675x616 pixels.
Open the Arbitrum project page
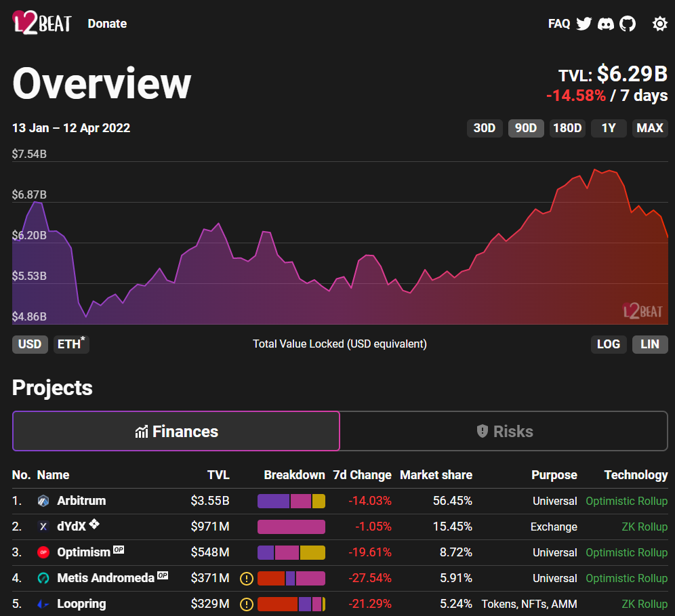pyautogui.click(x=81, y=501)
